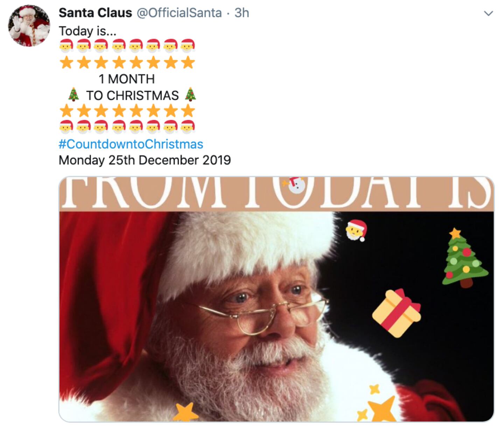Click the "Monday 25th December 2019" text
The width and height of the screenshot is (504, 433).
tap(145, 160)
